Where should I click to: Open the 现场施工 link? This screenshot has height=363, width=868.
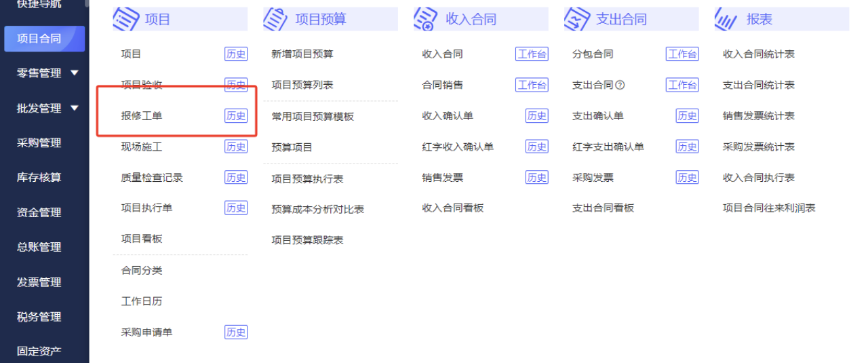(142, 147)
